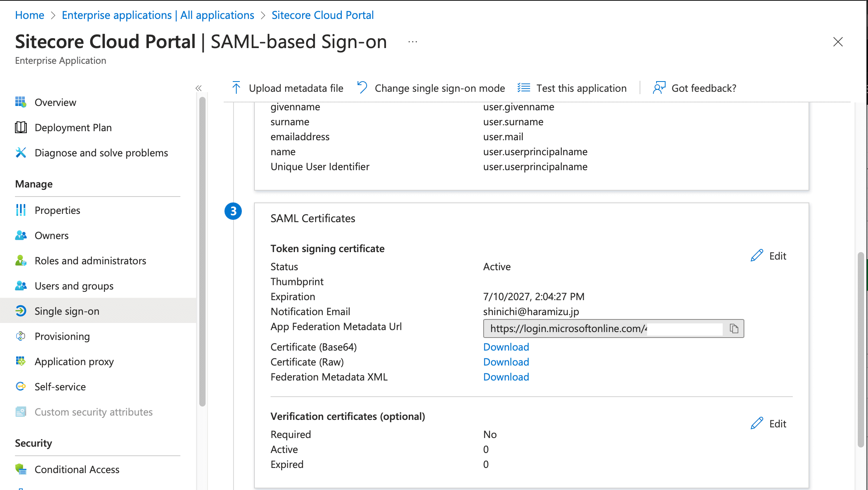The image size is (868, 490).
Task: Open Users and groups in sidebar
Action: (x=74, y=286)
